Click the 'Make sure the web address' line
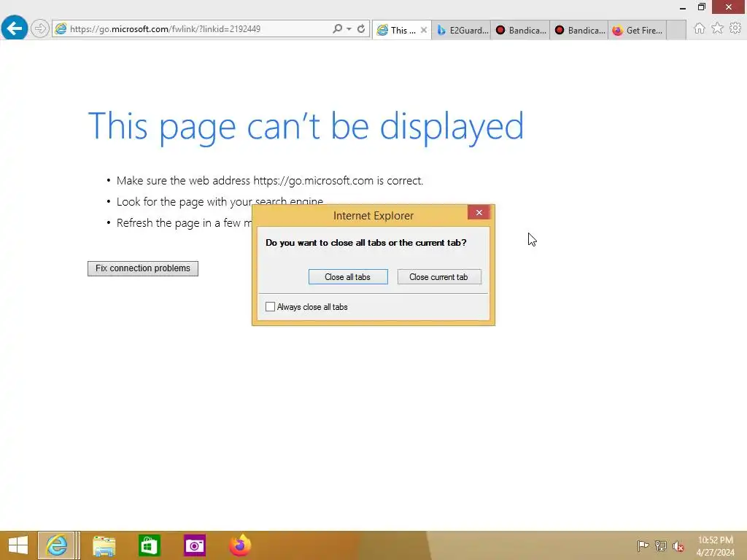 270,181
